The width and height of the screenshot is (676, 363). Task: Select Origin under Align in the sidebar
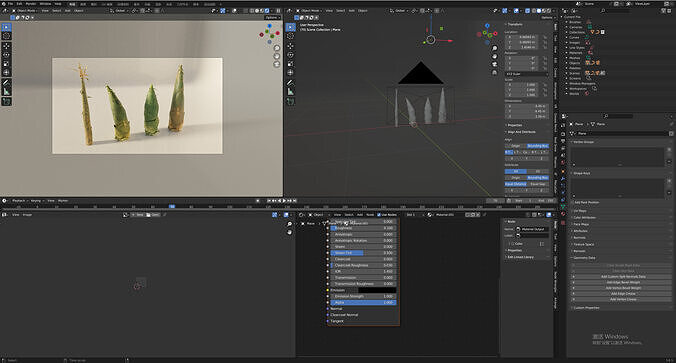pyautogui.click(x=516, y=146)
